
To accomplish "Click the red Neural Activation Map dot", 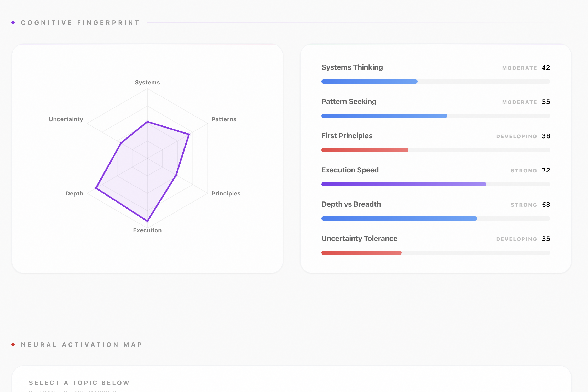I will click(x=13, y=344).
